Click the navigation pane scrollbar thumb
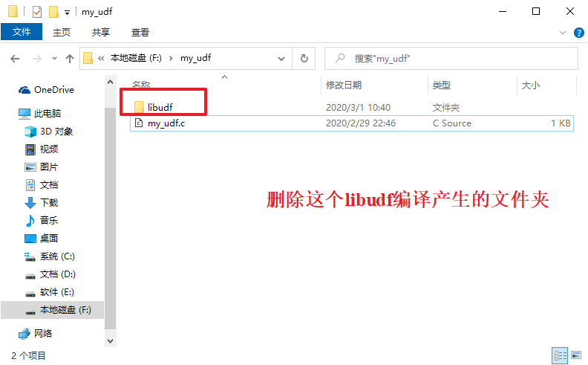The image size is (588, 365). click(x=110, y=220)
